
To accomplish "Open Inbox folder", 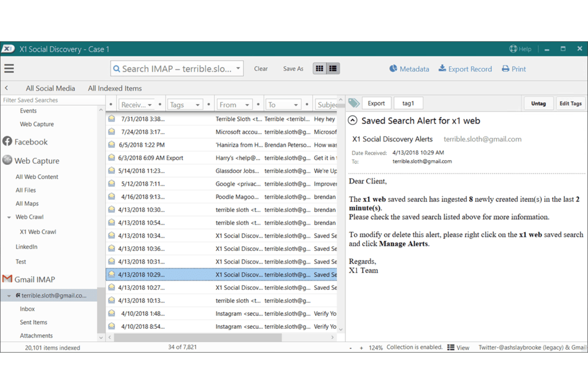I will coord(27,309).
